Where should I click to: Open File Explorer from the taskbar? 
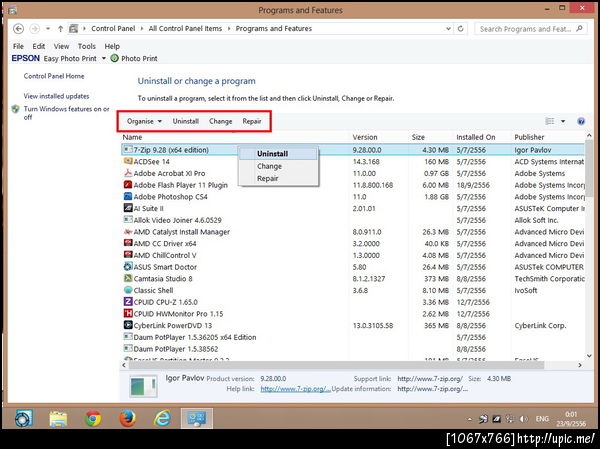click(x=58, y=419)
